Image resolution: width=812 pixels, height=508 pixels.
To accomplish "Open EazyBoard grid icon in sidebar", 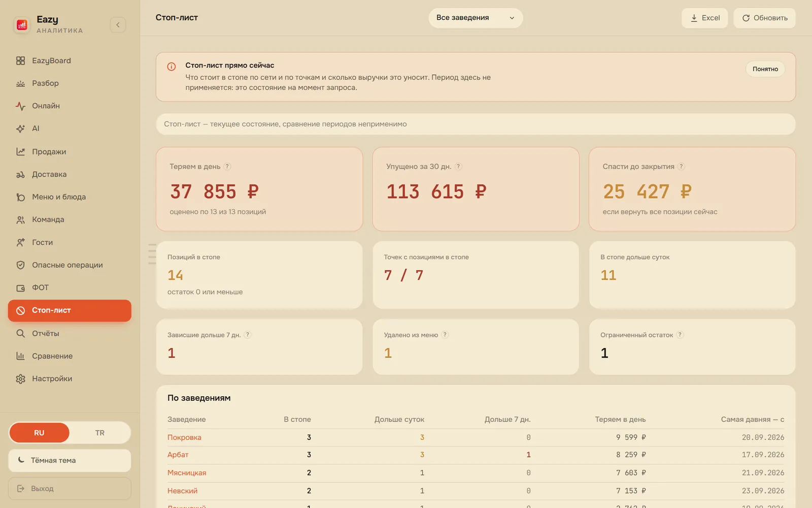I will click(20, 60).
